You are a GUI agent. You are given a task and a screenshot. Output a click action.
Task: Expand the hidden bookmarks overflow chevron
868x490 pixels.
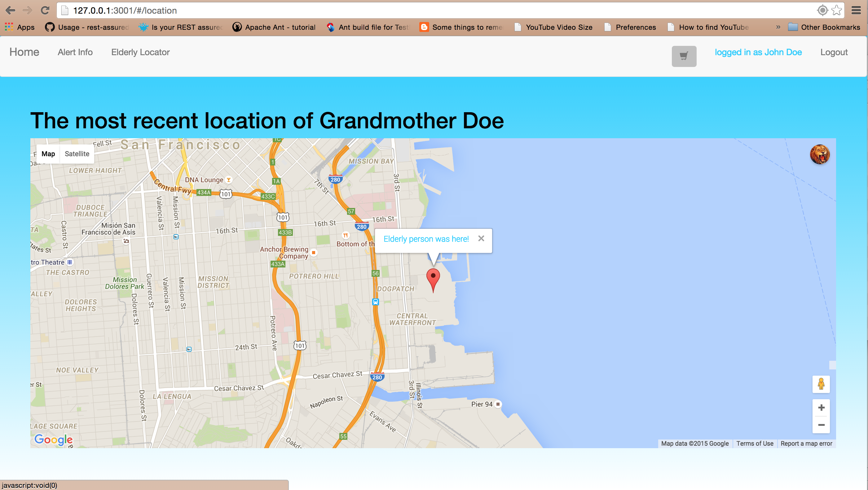[x=778, y=27]
